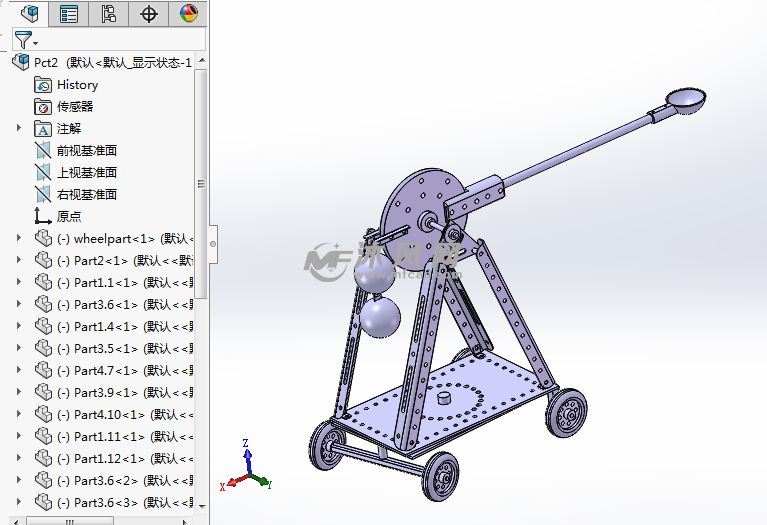Click the Part1.12<1> part icon
Viewport: 767px width, 525px height.
click(x=44, y=458)
